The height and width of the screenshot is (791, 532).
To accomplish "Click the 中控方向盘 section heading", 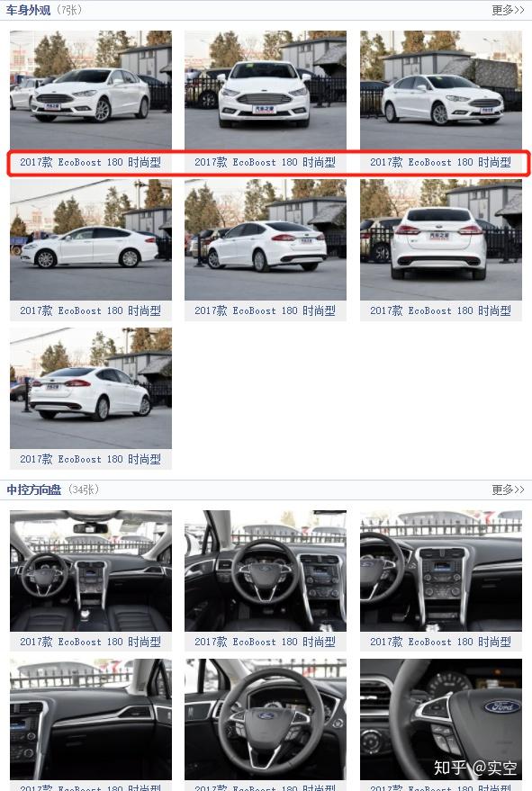I will click(34, 490).
